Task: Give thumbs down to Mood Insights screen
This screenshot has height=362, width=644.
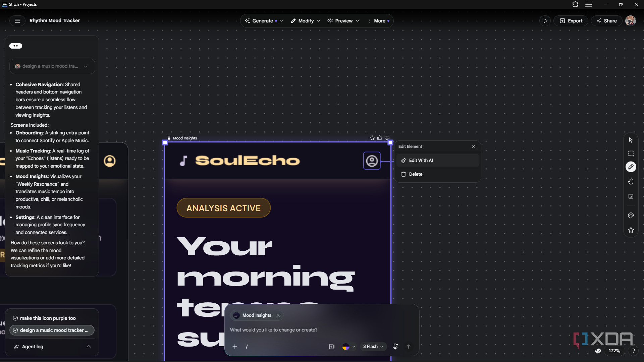Action: (387, 138)
